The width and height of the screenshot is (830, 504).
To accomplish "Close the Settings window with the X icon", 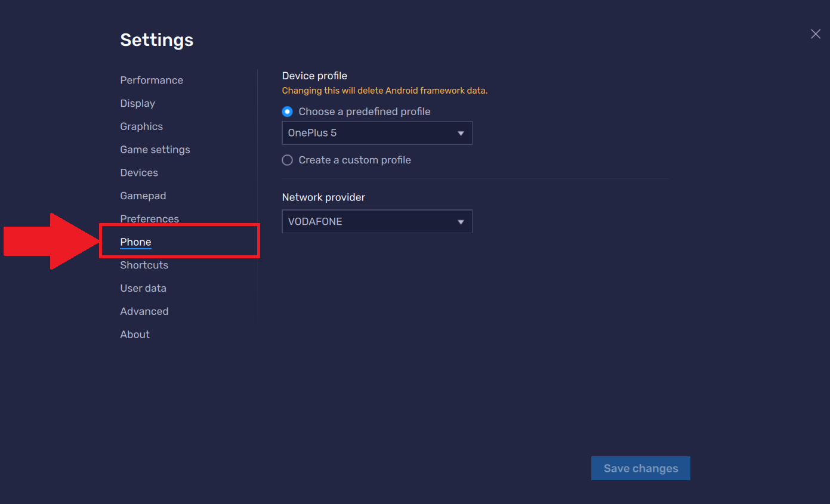I will [x=815, y=34].
